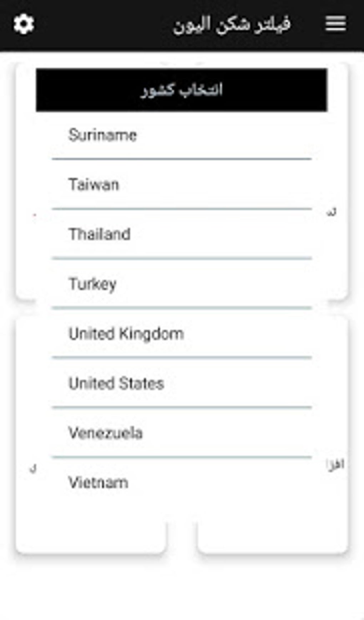Click the انتخاب کشور header bar
This screenshot has width=364, height=620.
point(181,90)
